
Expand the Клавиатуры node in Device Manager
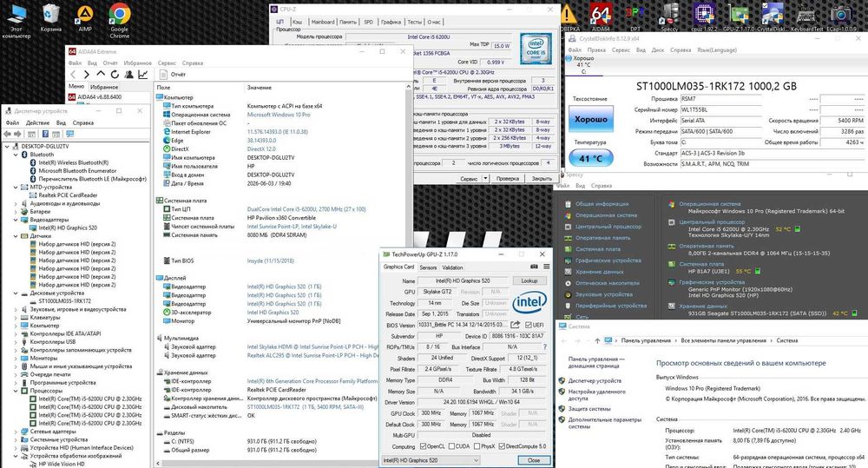click(16, 318)
